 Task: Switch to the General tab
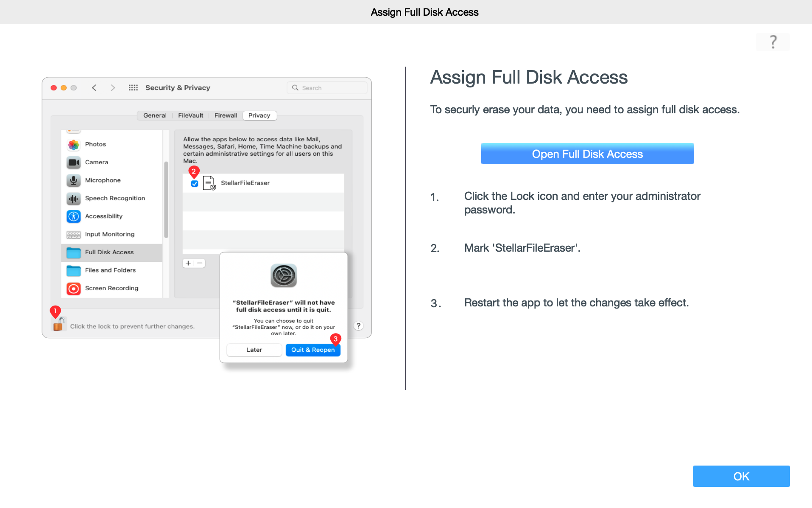coord(155,115)
